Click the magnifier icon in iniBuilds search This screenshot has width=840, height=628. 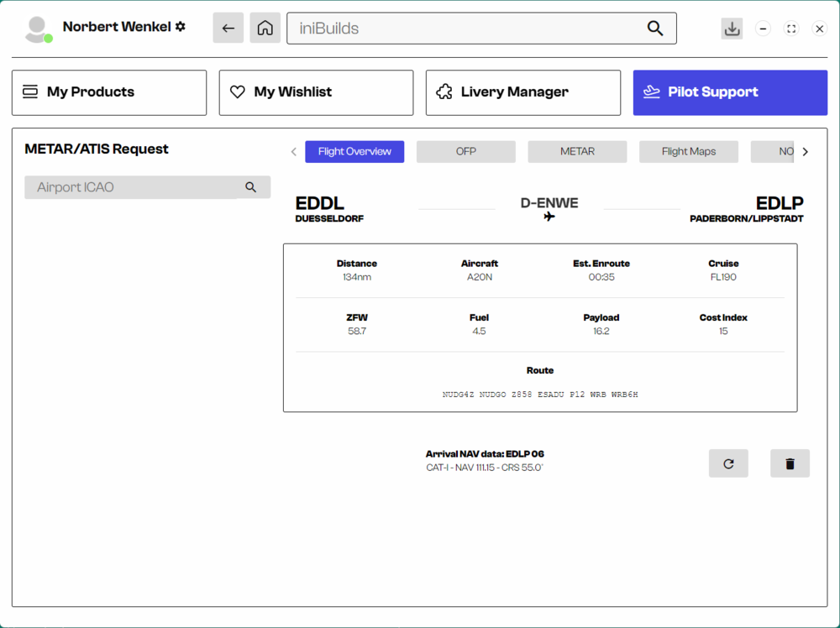click(x=655, y=29)
